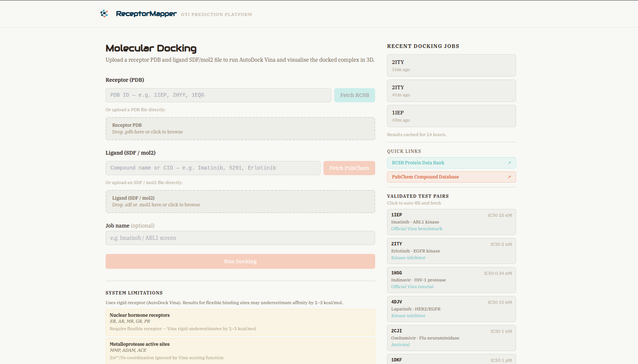Viewport: 638px width, 364px height.
Task: Click external arrow icon on PubChem link
Action: (x=509, y=177)
